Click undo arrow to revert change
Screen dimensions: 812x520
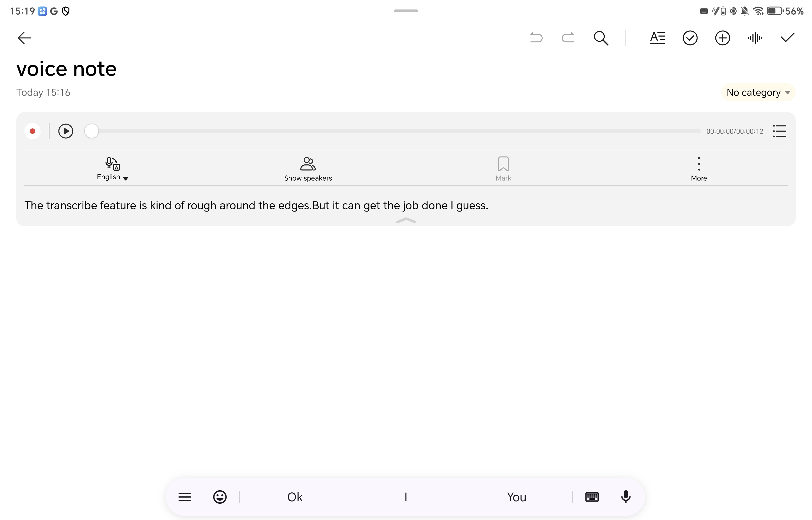click(536, 37)
